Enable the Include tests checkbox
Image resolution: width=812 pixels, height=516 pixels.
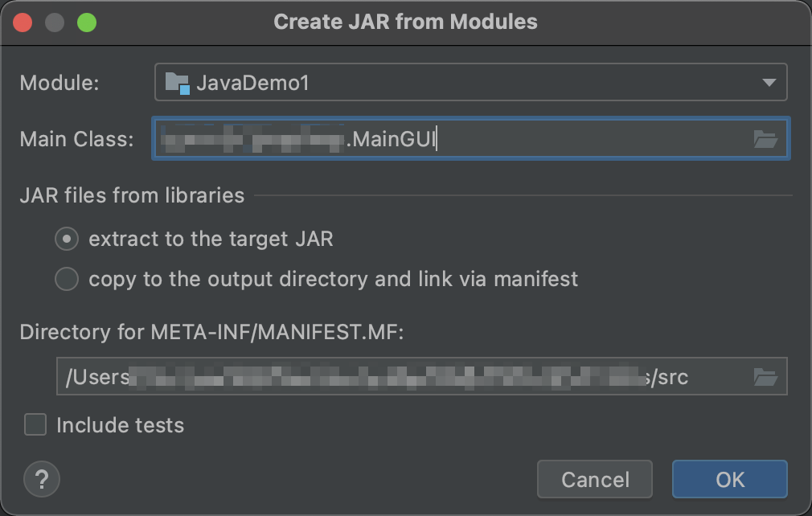(35, 425)
